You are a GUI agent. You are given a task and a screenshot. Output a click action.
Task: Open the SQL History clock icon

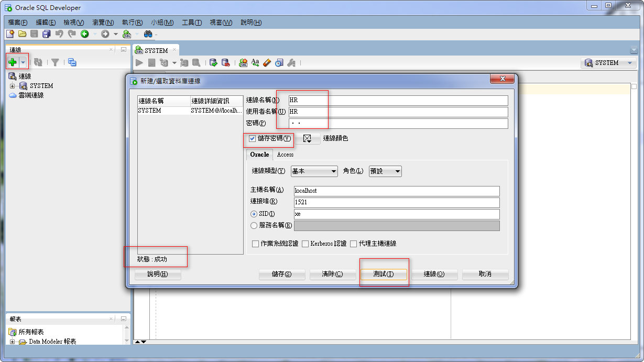279,63
